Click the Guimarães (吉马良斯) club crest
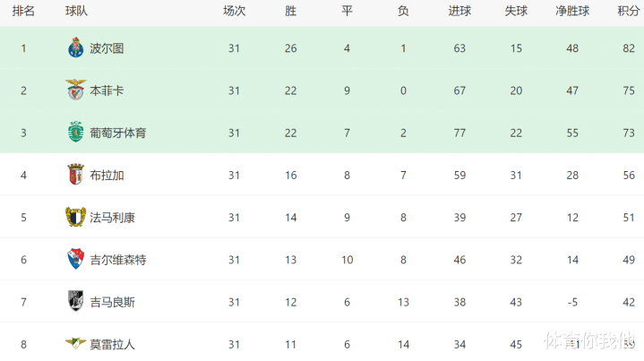 coord(75,301)
